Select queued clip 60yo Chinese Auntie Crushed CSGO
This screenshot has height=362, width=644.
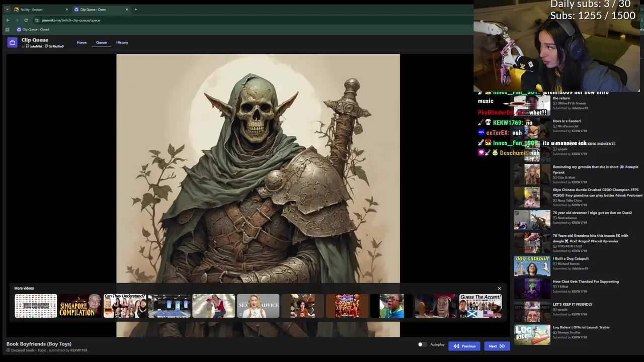tap(578, 198)
